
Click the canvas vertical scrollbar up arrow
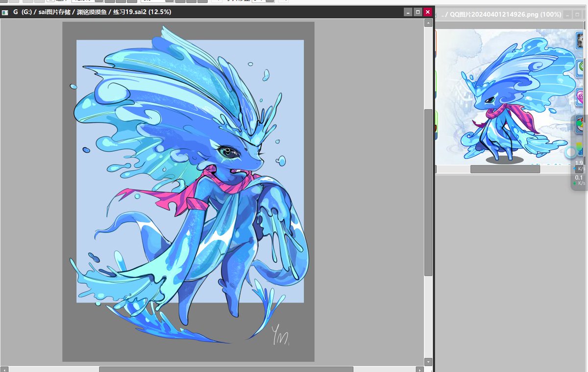(428, 23)
